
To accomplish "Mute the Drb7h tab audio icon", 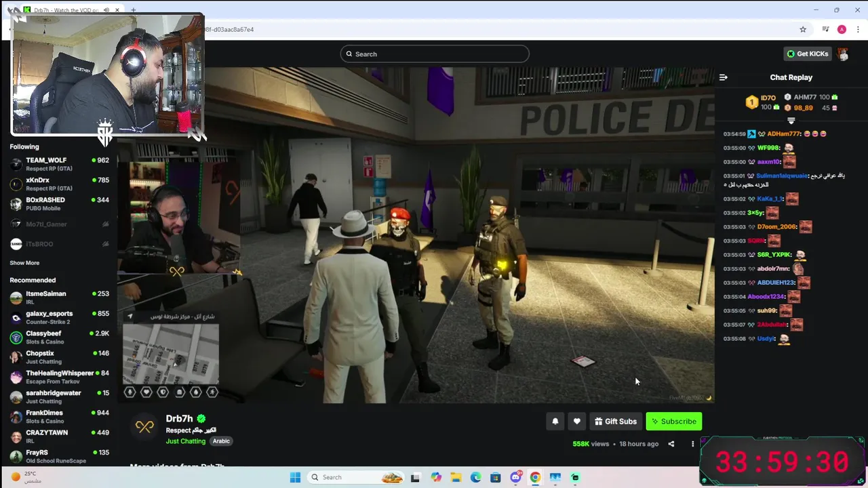I will 106,10.
